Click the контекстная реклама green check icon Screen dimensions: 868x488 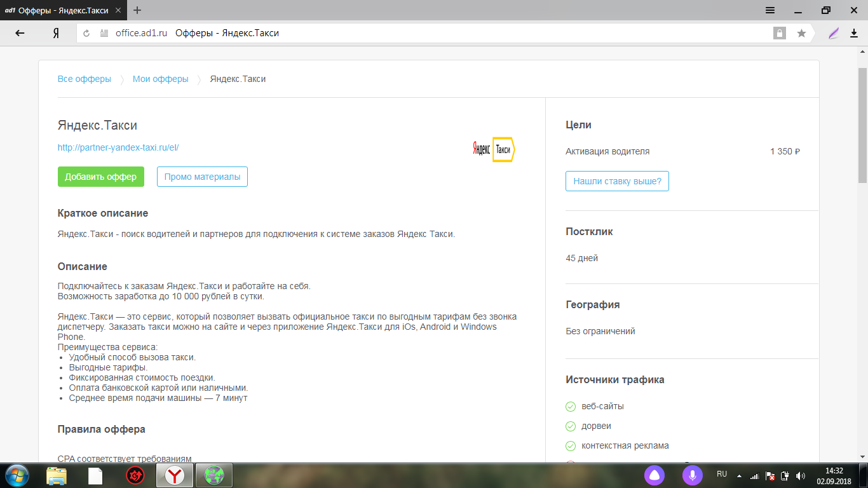tap(570, 446)
